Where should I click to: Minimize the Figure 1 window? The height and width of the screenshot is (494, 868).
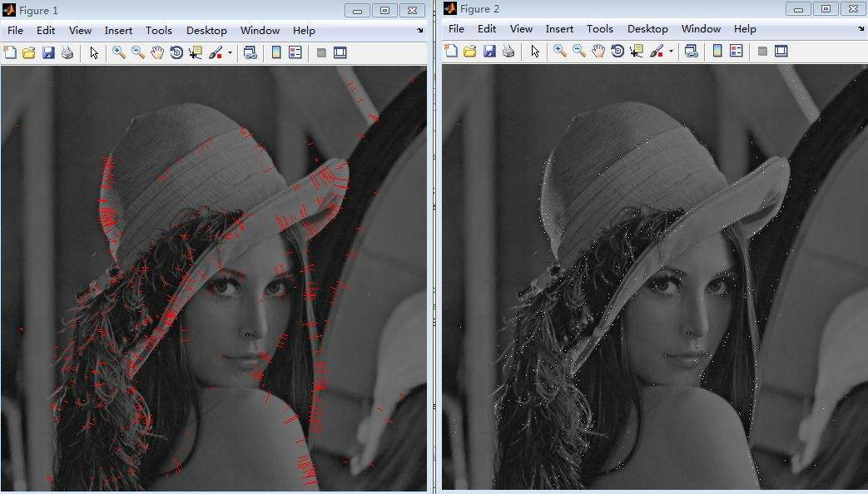point(358,11)
